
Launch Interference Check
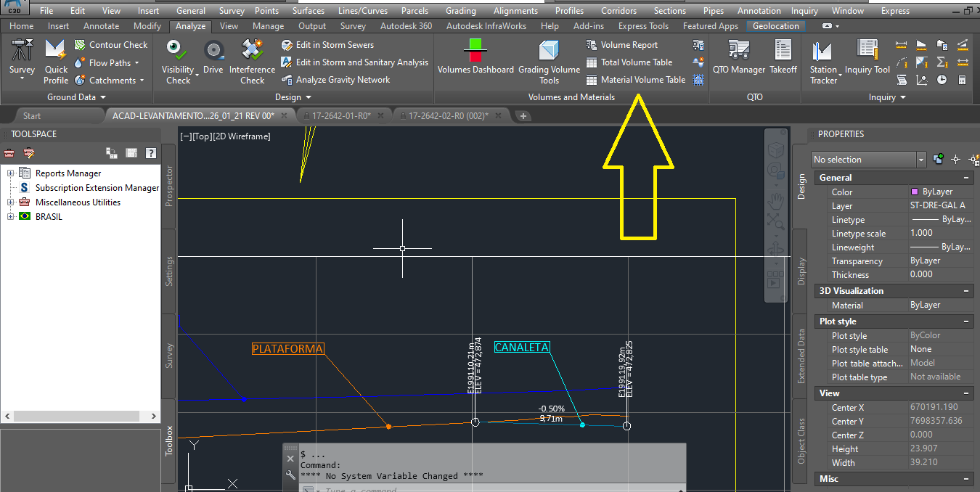click(252, 62)
